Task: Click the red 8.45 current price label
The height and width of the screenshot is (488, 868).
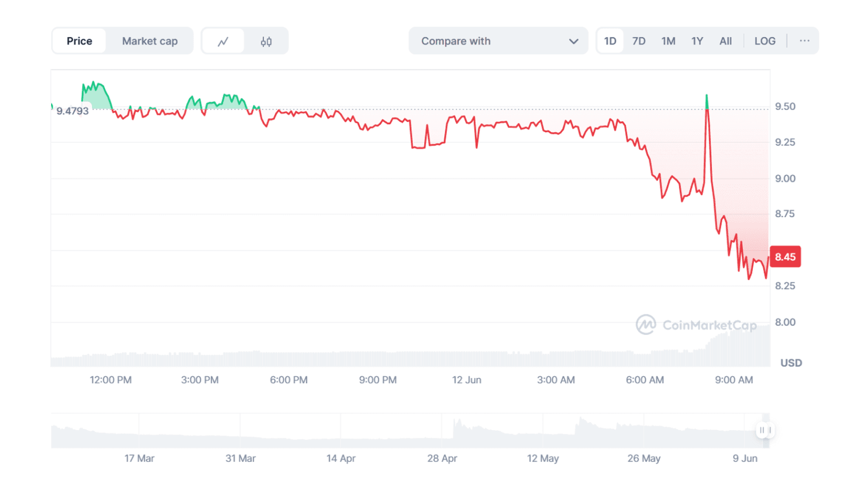Action: 785,257
